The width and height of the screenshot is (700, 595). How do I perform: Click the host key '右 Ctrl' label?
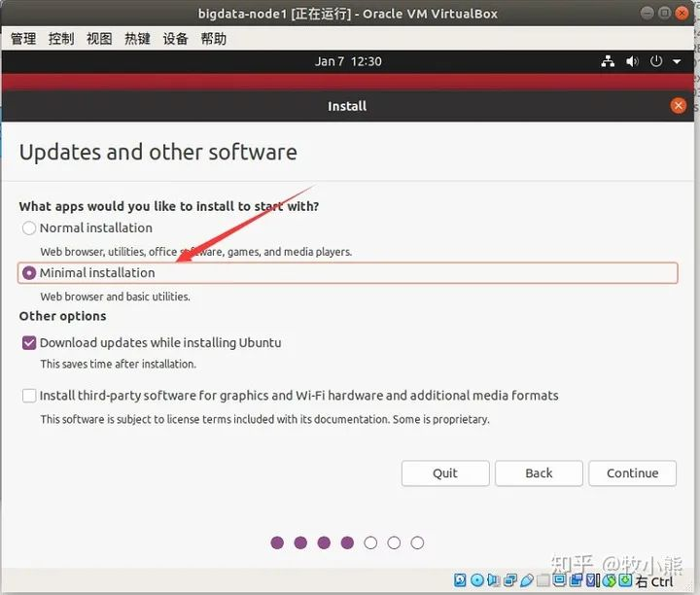654,581
